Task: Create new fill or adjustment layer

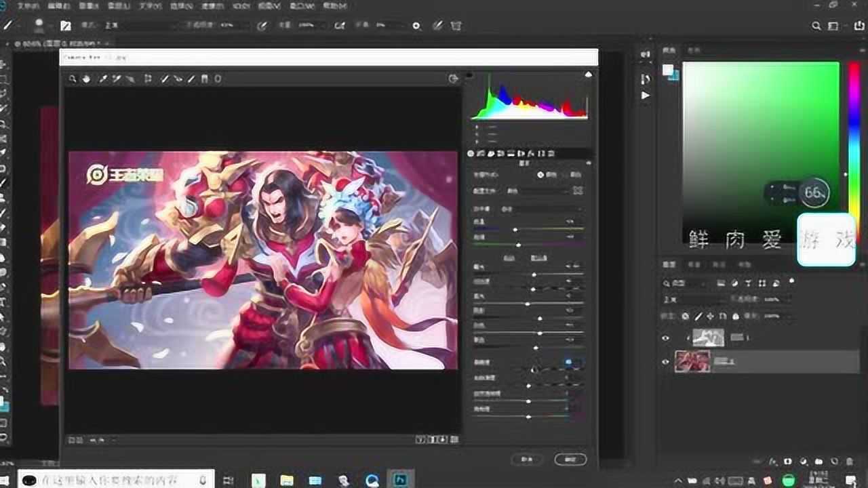Action: (804, 462)
